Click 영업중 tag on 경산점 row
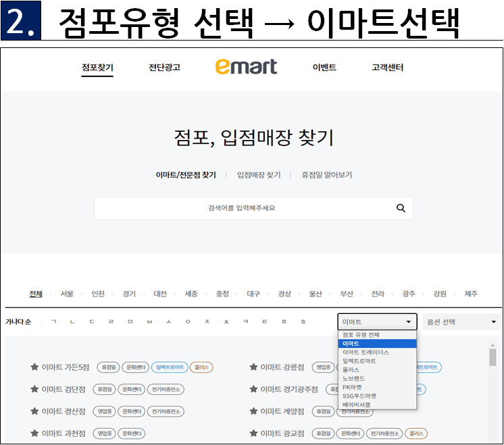The width and height of the screenshot is (504, 445). point(105,411)
